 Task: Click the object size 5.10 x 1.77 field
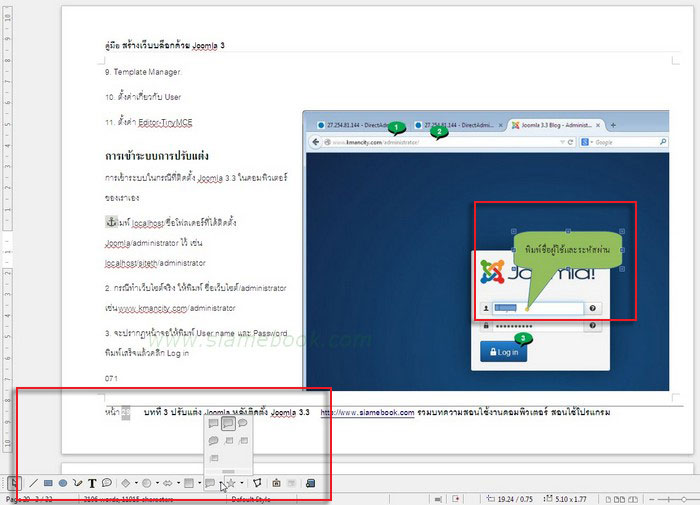pyautogui.click(x=567, y=499)
